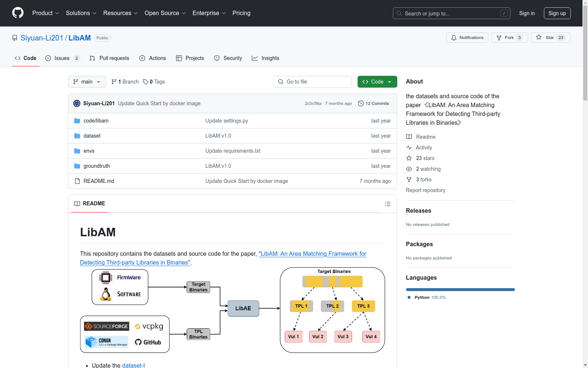This screenshot has width=588, height=368.
Task: Open the Pull requests tab
Action: click(x=110, y=58)
